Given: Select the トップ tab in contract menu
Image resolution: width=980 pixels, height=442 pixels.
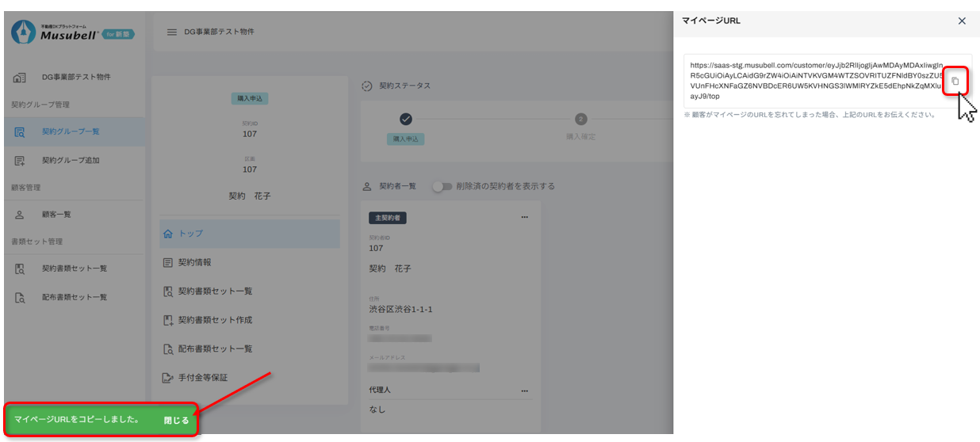Looking at the screenshot, I should 190,234.
